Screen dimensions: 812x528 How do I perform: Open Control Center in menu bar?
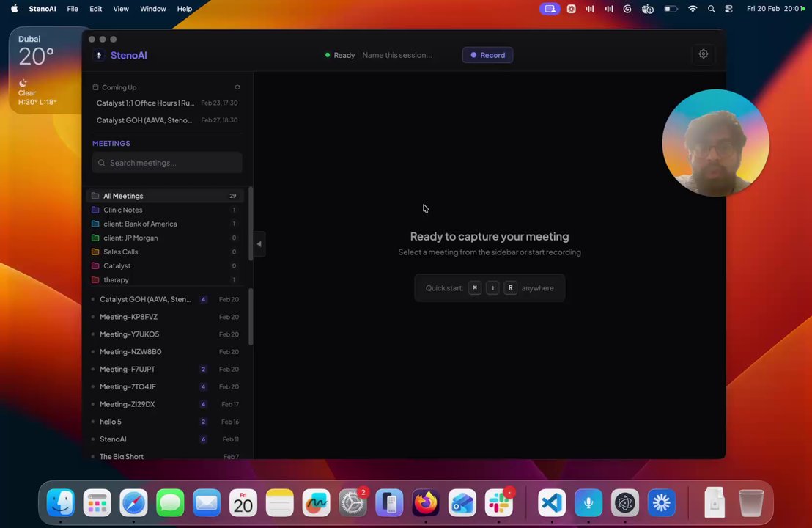coord(728,9)
